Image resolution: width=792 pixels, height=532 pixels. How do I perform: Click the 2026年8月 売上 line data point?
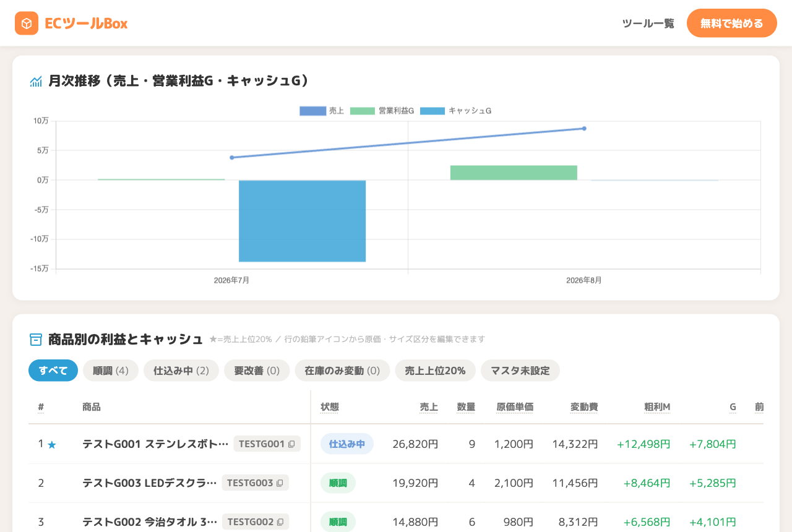tap(584, 129)
